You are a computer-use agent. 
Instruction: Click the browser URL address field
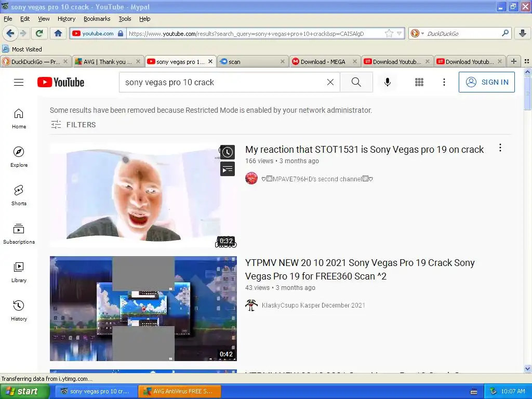pos(256,33)
